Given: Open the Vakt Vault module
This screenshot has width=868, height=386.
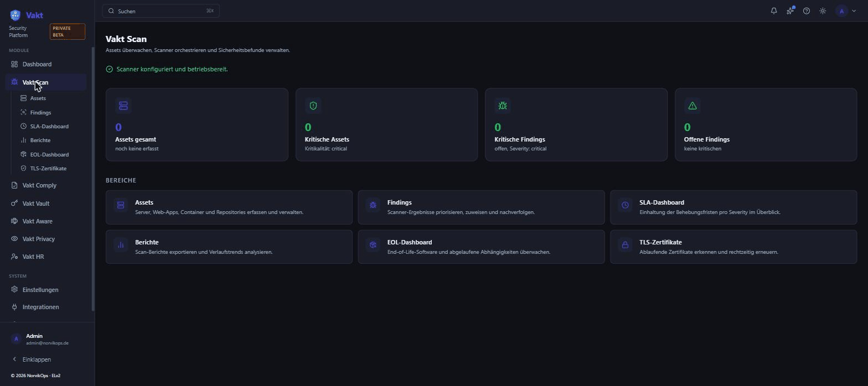Looking at the screenshot, I should (46, 204).
